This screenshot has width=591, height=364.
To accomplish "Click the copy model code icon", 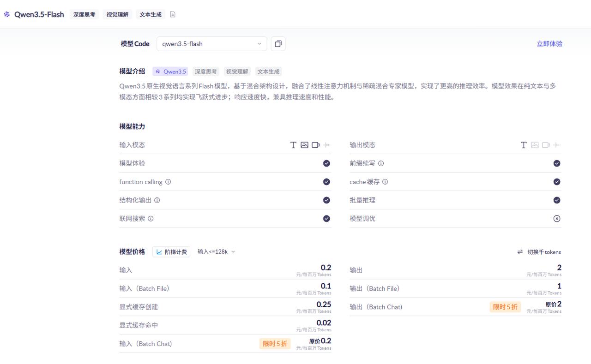I will click(x=278, y=44).
